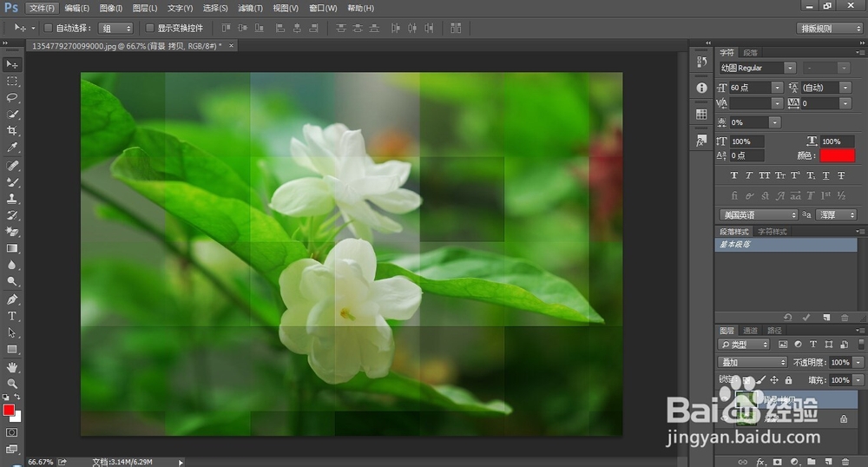
Task: Open the collapsed Swatches panel icon
Action: click(702, 115)
